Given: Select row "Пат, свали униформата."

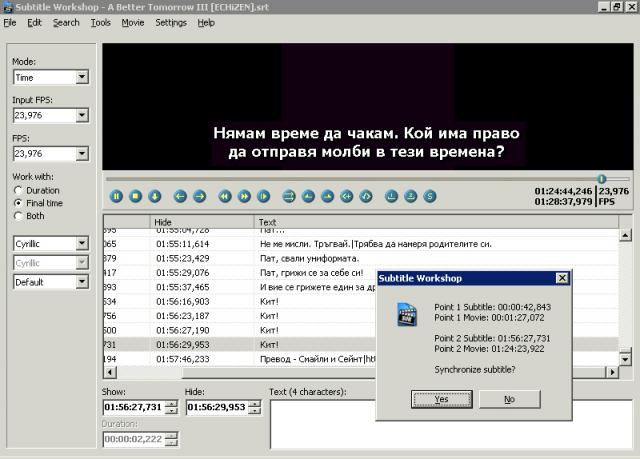Looking at the screenshot, I should point(361,258).
